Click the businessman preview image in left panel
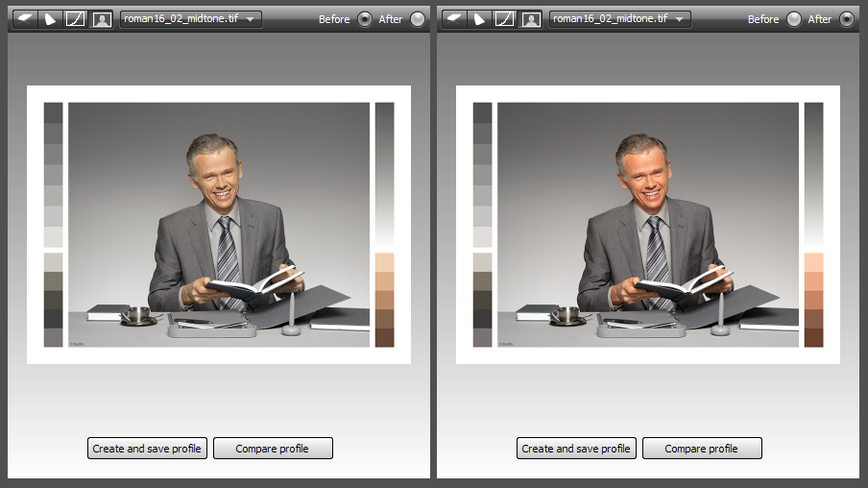Screen dimensions: 868x488 click(219, 225)
